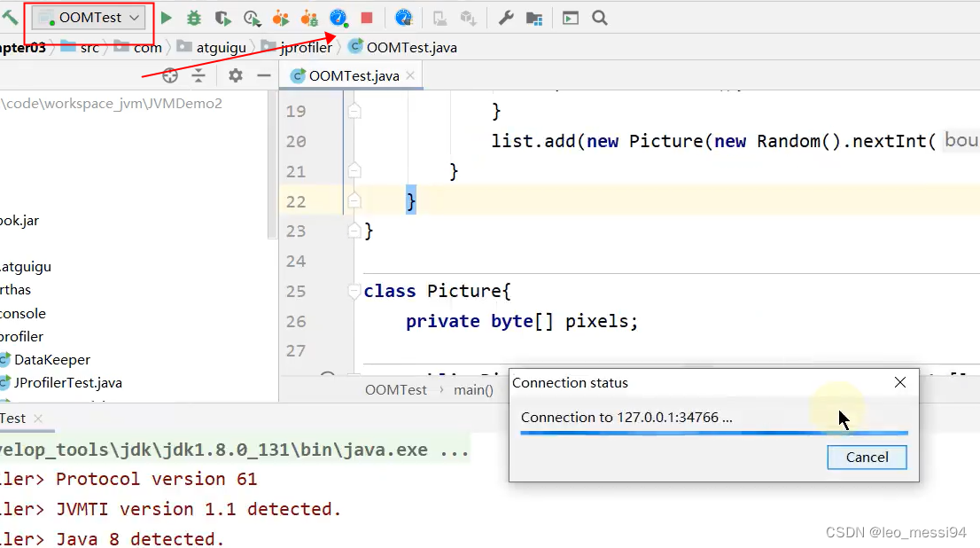Image resolution: width=980 pixels, height=548 pixels.
Task: Click the run anything terminal icon
Action: [x=571, y=18]
